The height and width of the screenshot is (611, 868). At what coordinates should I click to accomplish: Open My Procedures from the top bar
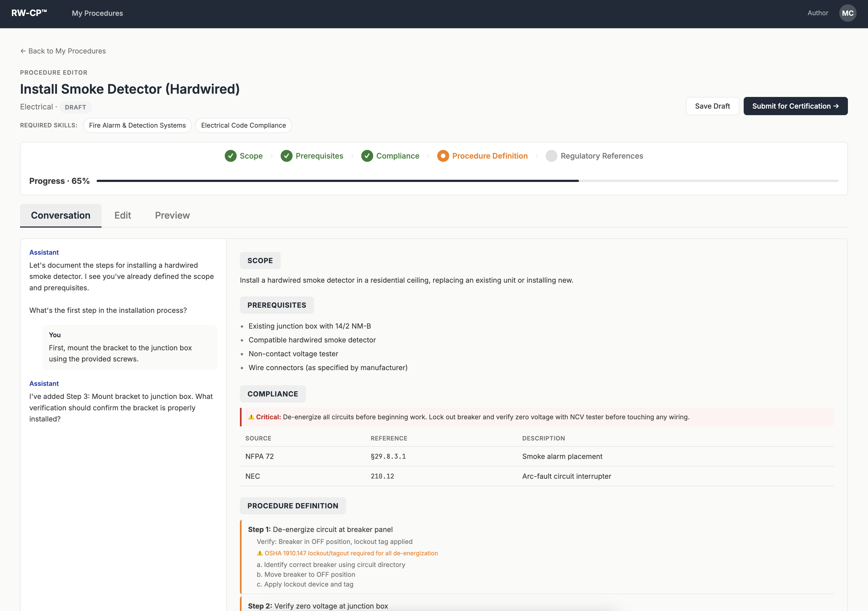(97, 13)
